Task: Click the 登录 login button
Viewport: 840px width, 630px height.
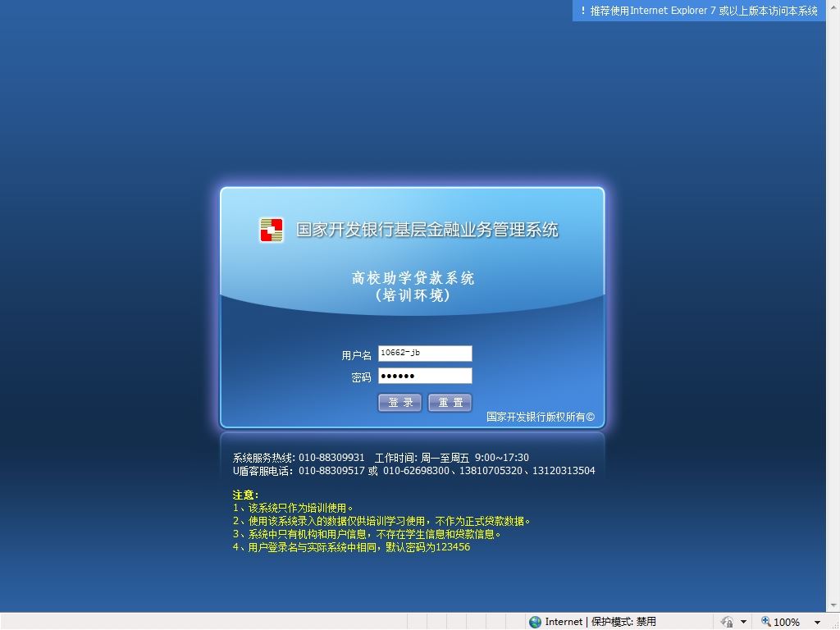Action: coord(399,402)
